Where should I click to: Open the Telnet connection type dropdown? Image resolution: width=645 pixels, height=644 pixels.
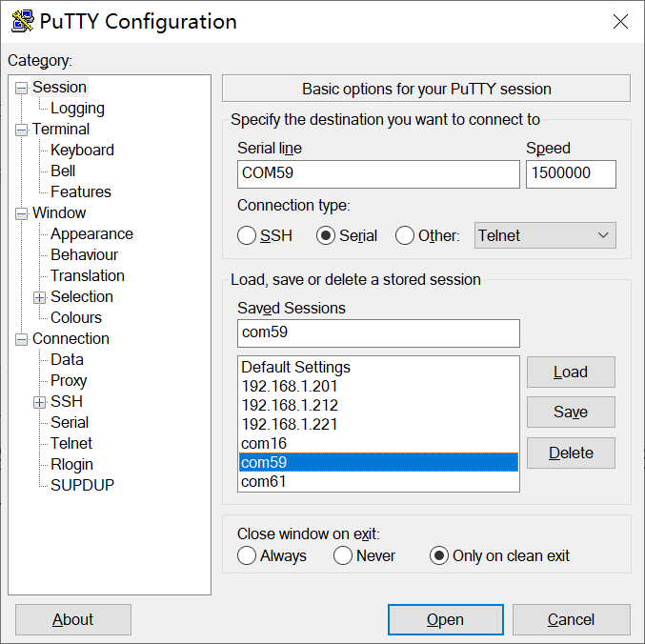545,235
